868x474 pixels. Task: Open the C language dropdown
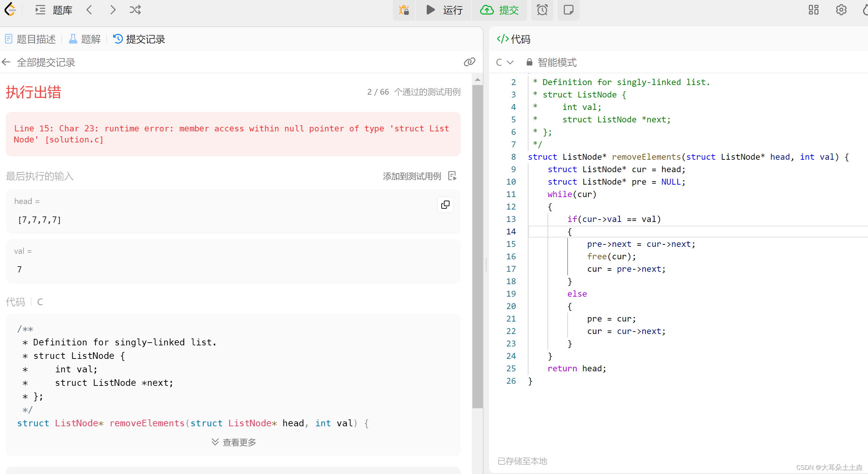click(505, 62)
